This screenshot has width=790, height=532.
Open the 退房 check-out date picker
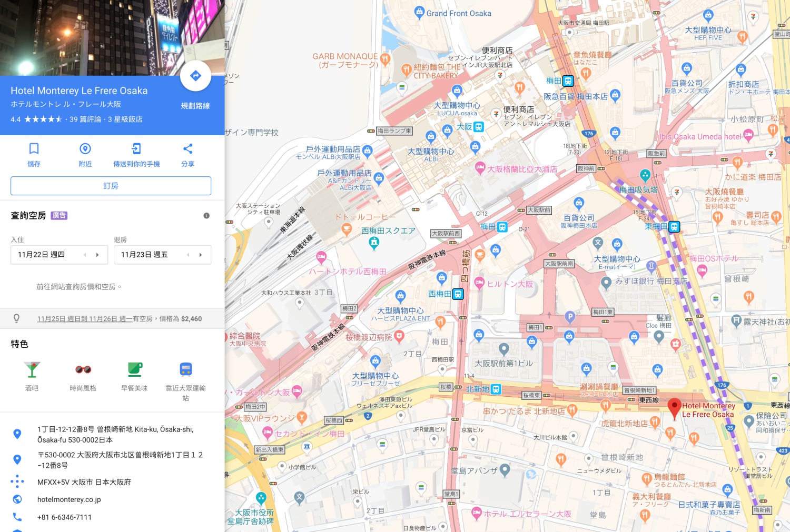click(162, 255)
